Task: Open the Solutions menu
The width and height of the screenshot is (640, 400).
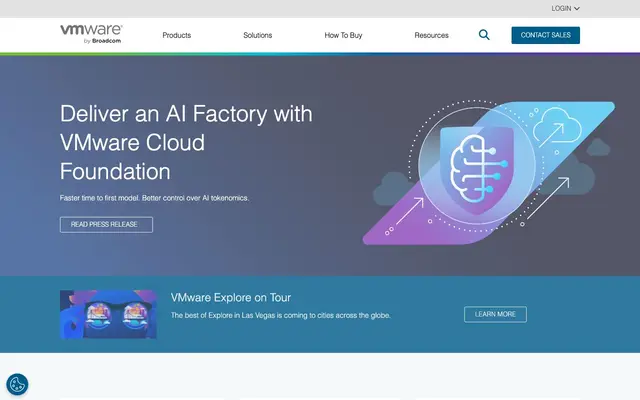Action: tap(258, 35)
